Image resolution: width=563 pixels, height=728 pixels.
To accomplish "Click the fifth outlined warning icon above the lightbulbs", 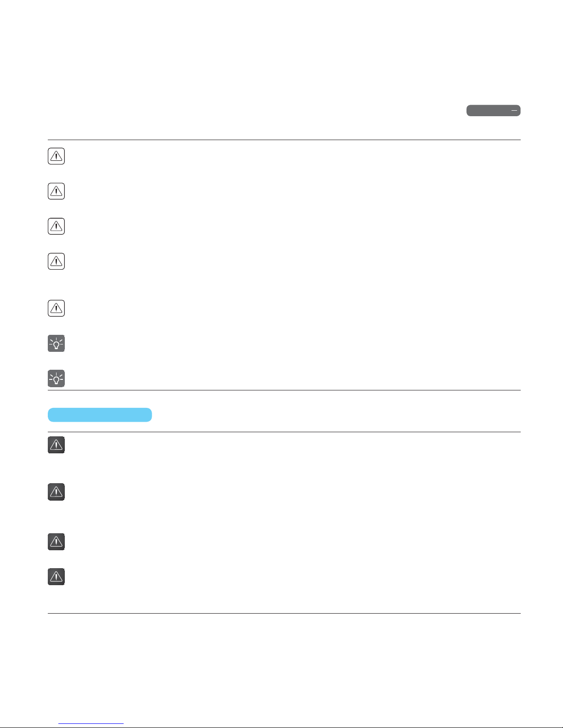I will point(56,309).
